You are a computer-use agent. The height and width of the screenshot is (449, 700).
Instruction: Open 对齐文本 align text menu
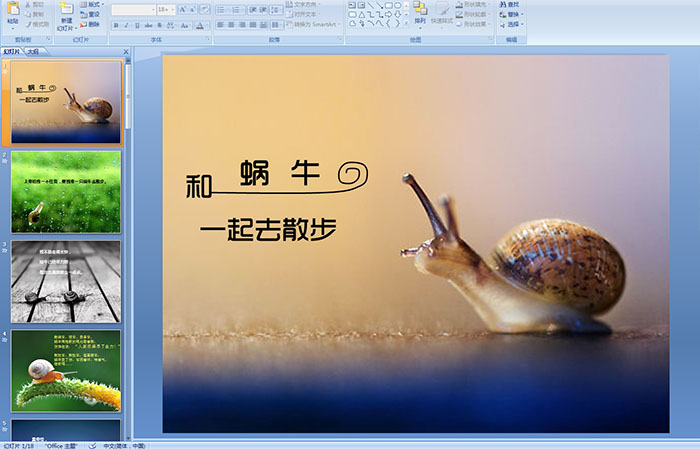point(302,14)
